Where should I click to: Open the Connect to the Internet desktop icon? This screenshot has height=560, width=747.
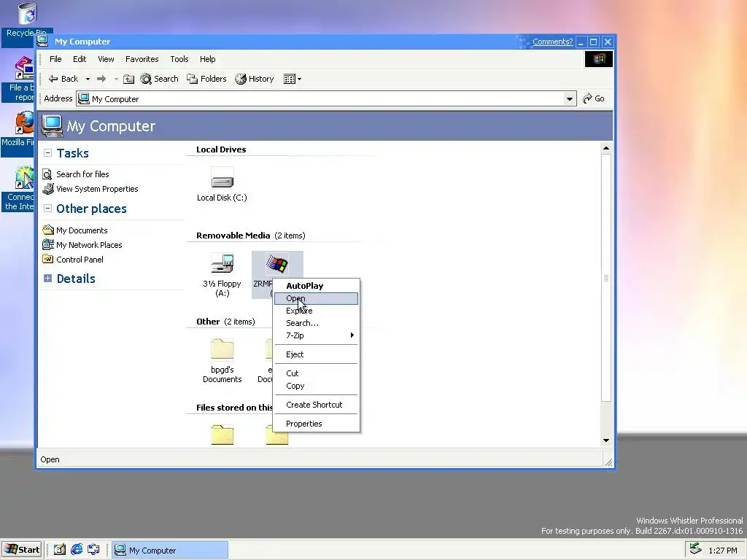(x=25, y=178)
